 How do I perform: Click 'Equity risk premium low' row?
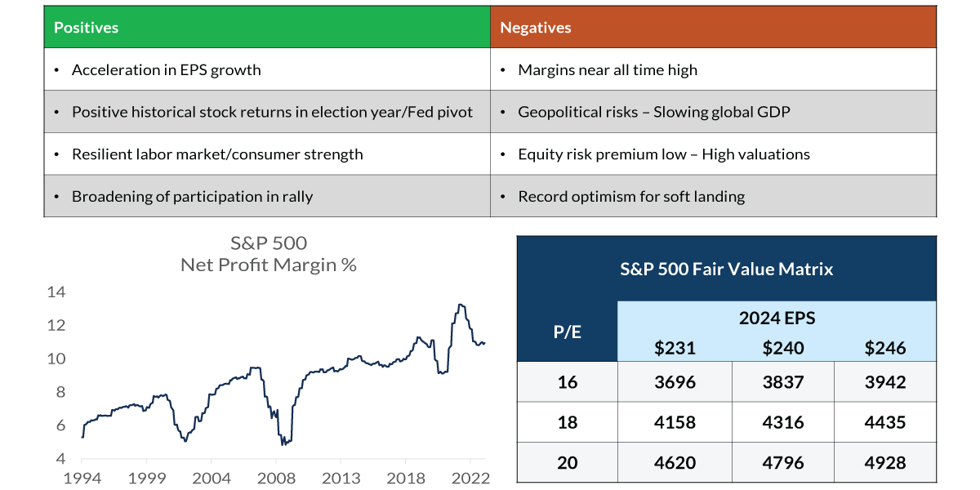point(663,154)
